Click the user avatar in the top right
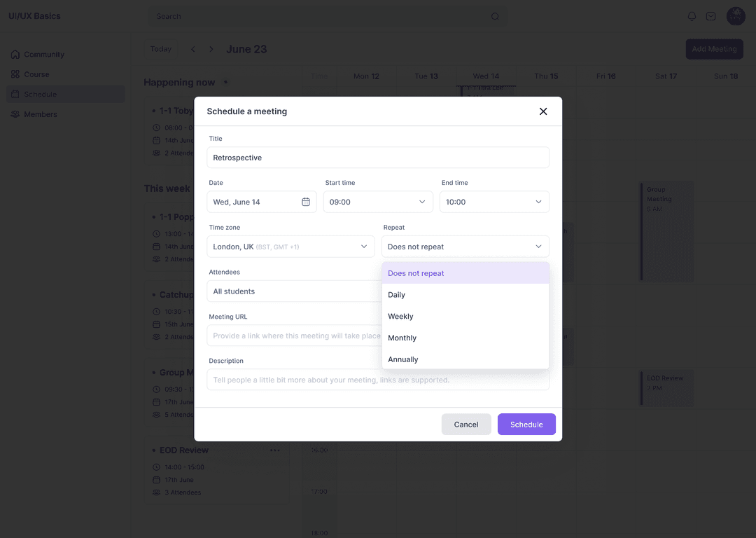This screenshot has width=756, height=538. (x=736, y=15)
